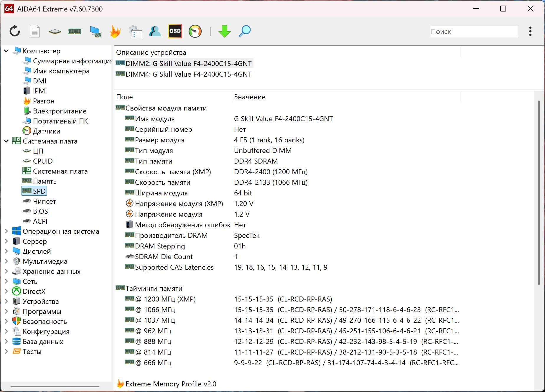545x392 pixels.
Task: Expand the Сервер tree node
Action: tap(6, 241)
